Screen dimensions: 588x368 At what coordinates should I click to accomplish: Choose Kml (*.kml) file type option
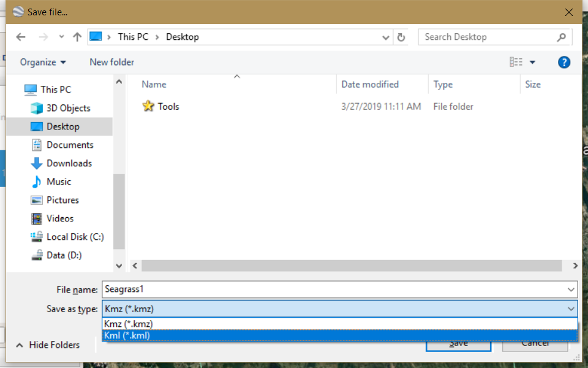click(127, 335)
